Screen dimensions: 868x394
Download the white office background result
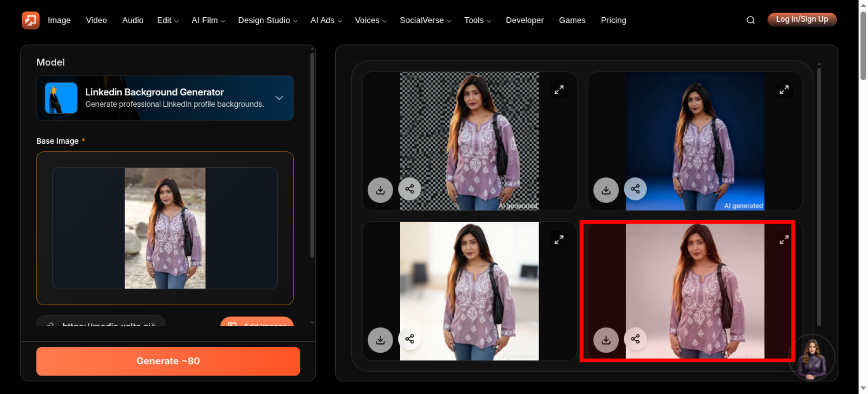click(380, 340)
